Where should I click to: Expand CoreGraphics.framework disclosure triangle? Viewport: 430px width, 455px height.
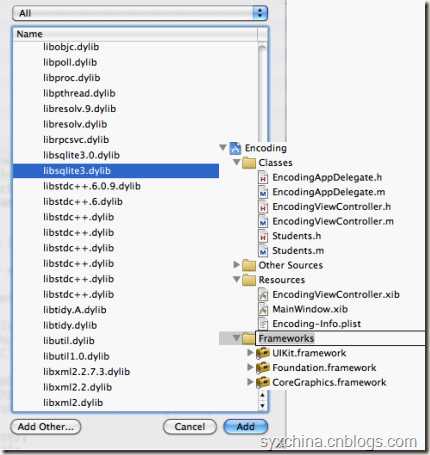tap(250, 382)
